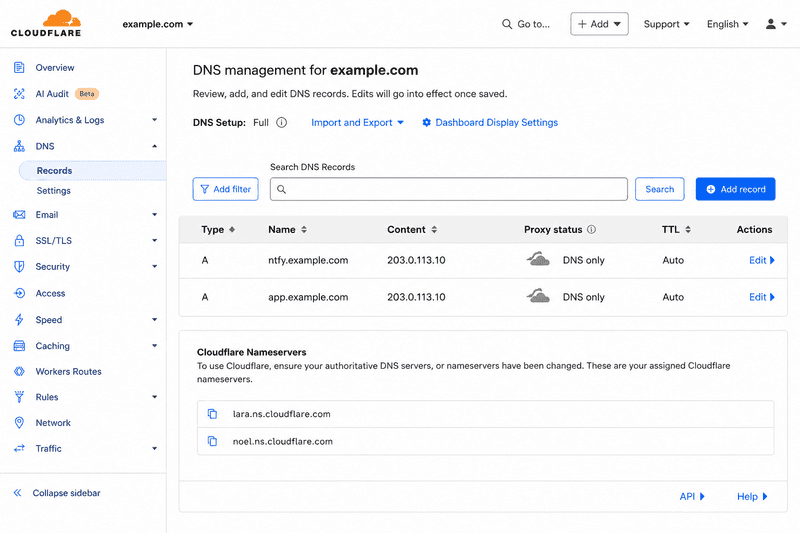Open the Overview page icon
This screenshot has width=800, height=533.
(x=19, y=67)
